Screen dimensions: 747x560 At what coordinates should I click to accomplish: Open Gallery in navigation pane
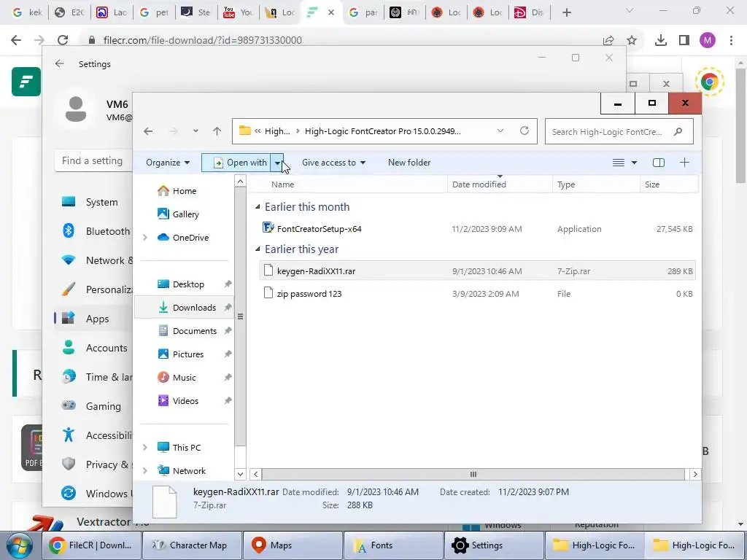point(185,214)
